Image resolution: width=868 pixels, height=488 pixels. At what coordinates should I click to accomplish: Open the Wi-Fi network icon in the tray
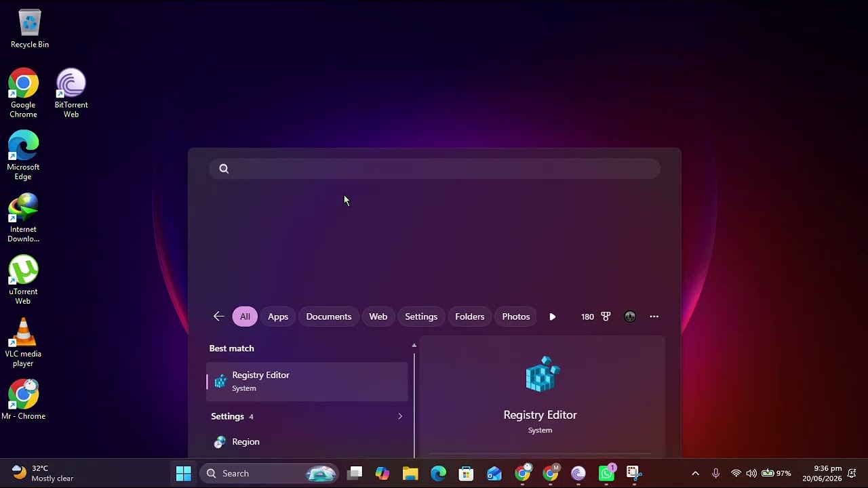736,473
